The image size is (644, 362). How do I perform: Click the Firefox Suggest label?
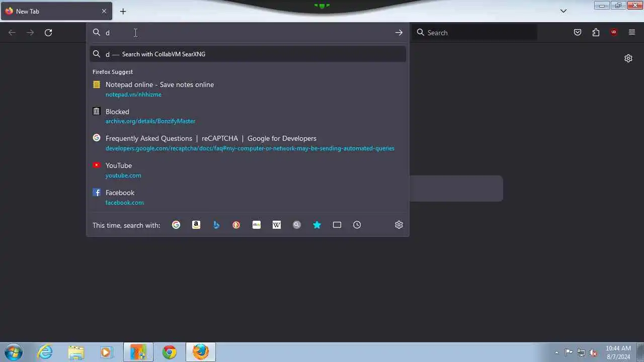click(113, 72)
